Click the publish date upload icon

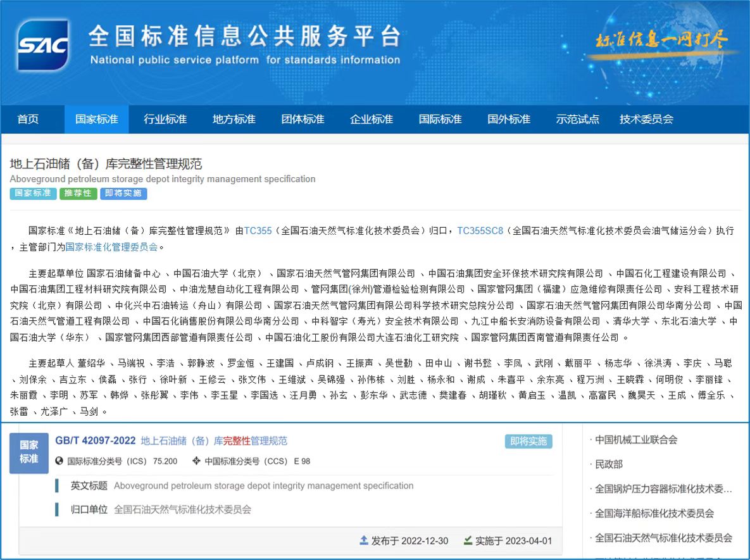point(364,540)
